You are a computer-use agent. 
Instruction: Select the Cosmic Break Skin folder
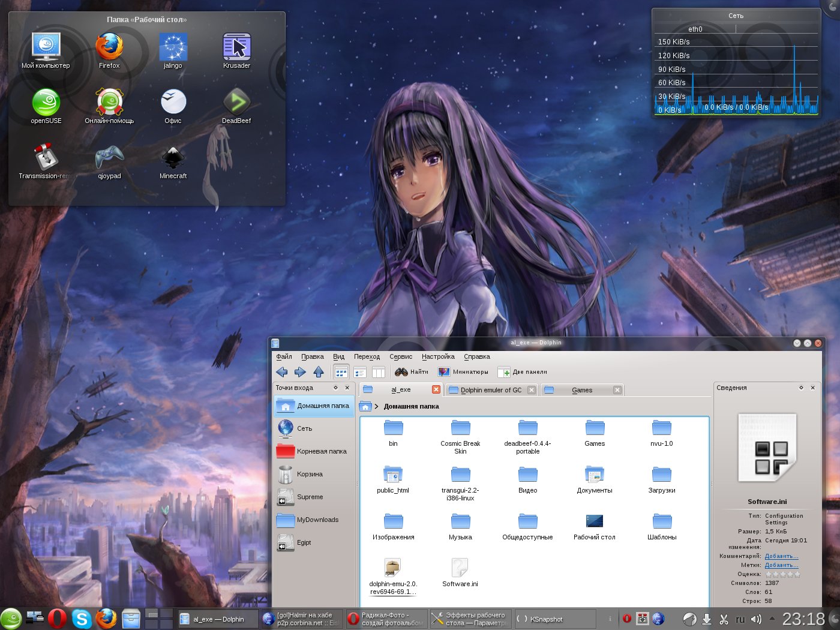coord(460,437)
